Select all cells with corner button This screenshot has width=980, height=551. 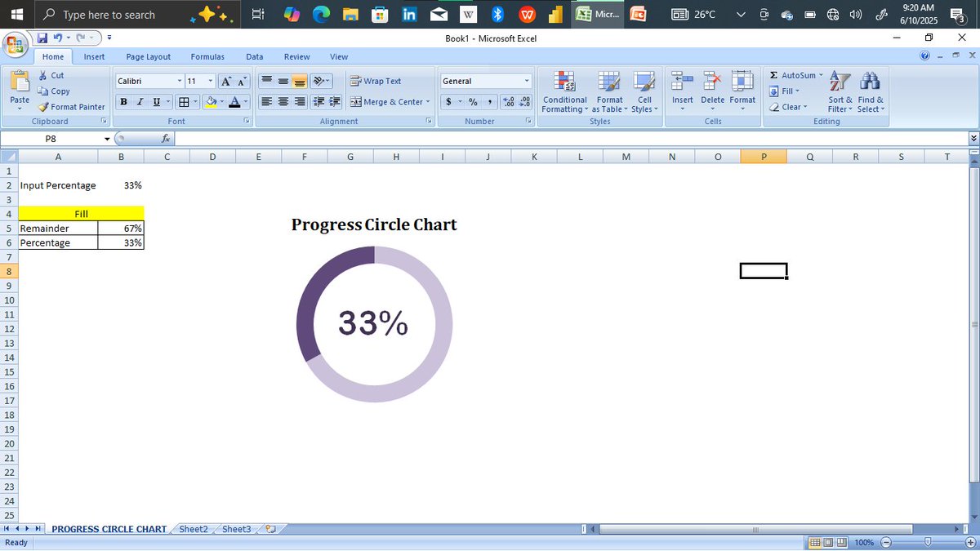(8, 157)
